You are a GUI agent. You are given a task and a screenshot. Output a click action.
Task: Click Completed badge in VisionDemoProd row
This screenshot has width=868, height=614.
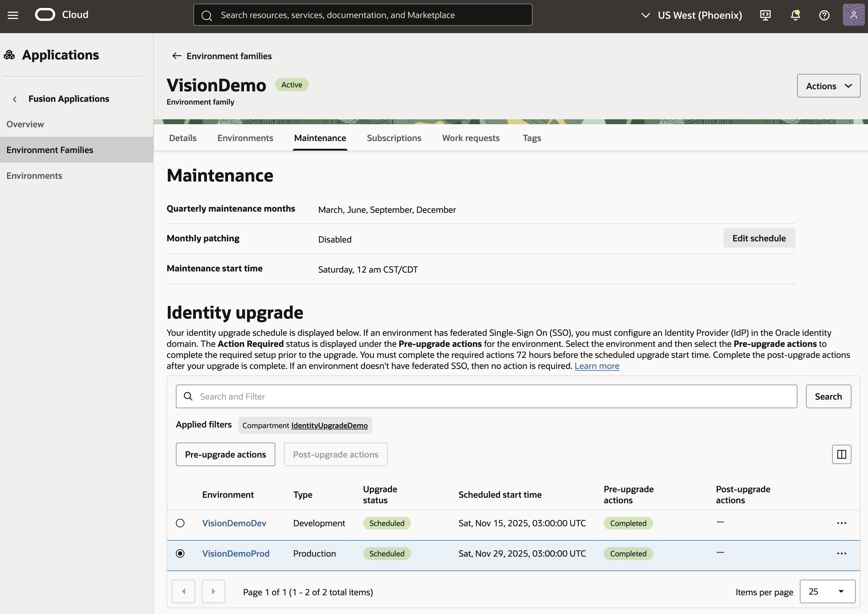(628, 554)
